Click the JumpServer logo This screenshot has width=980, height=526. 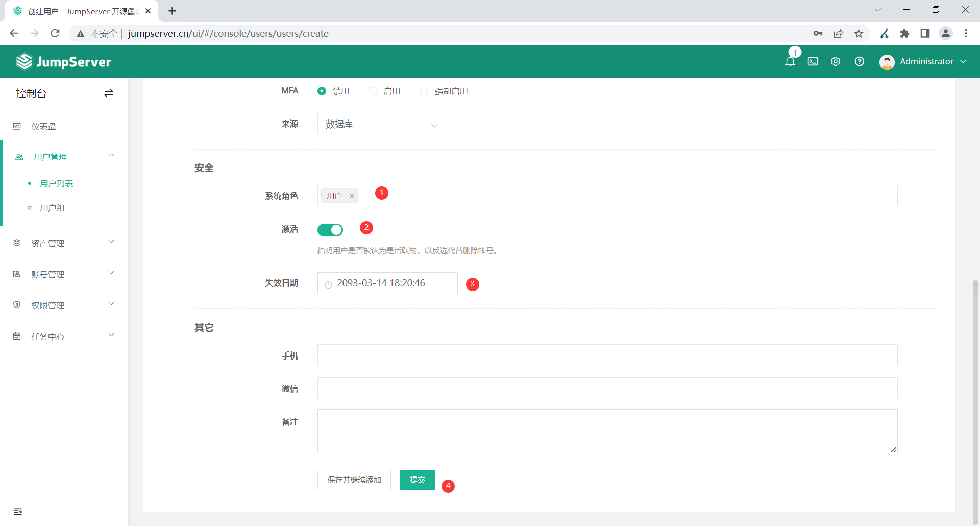click(x=64, y=62)
